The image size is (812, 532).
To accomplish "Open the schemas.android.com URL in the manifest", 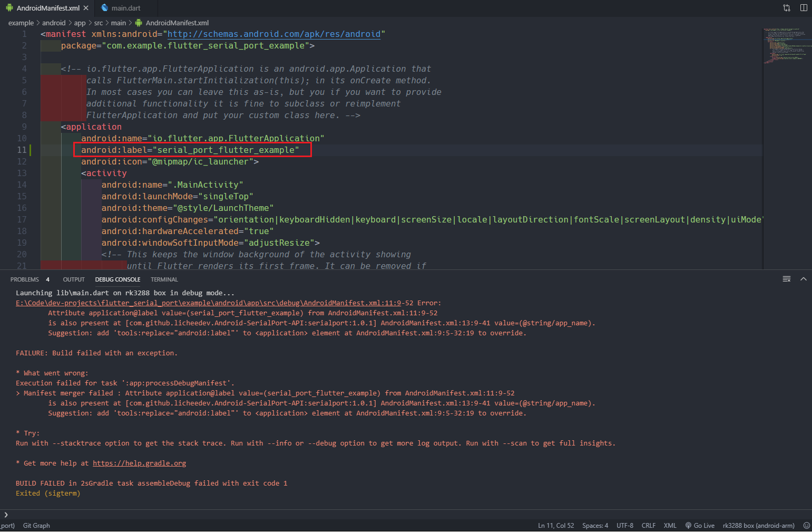I will (274, 34).
